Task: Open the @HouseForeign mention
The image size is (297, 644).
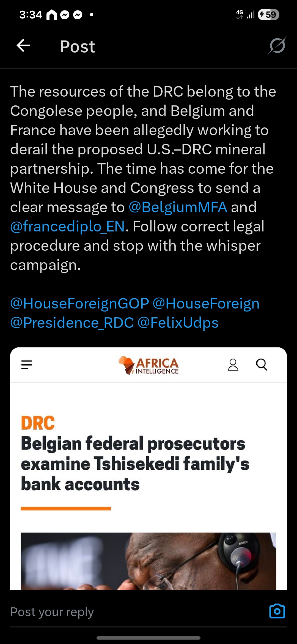Action: (206, 304)
